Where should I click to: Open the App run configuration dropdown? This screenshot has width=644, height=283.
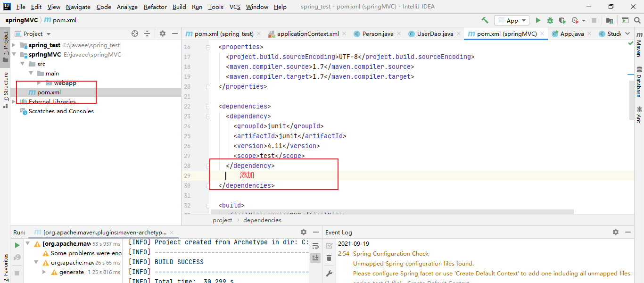click(x=512, y=20)
